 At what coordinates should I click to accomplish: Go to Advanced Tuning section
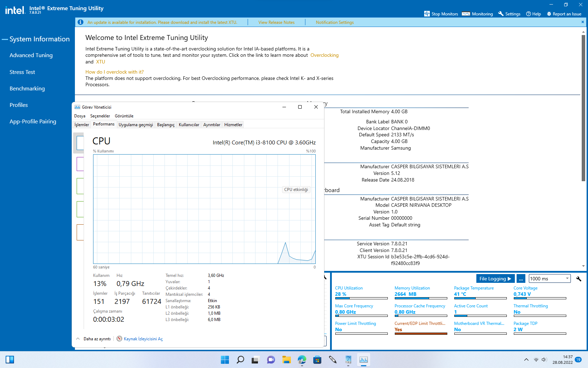[31, 55]
